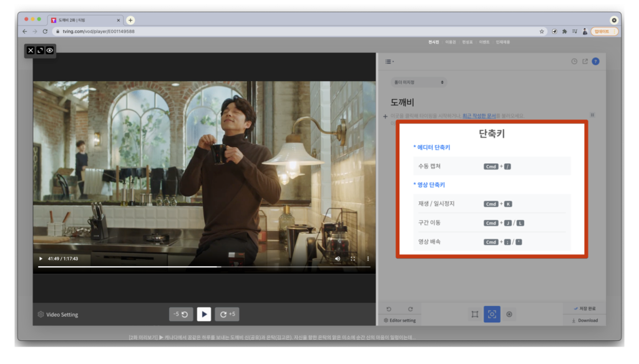Click the extension icon left of puzzle icon
Image resolution: width=639 pixels, height=364 pixels.
tap(554, 31)
